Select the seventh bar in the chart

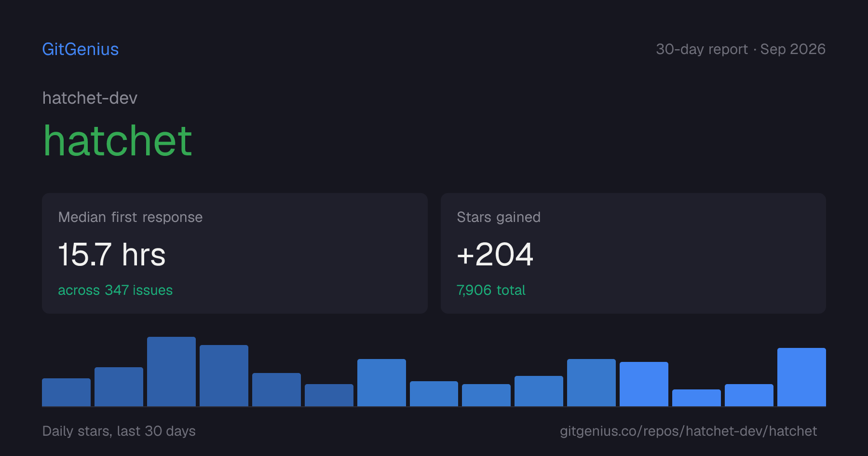tap(381, 383)
